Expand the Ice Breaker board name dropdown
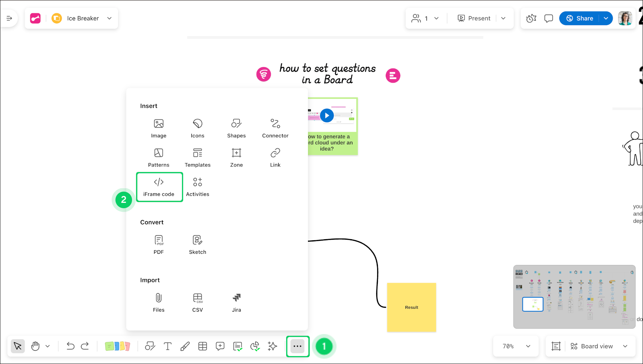 110,18
